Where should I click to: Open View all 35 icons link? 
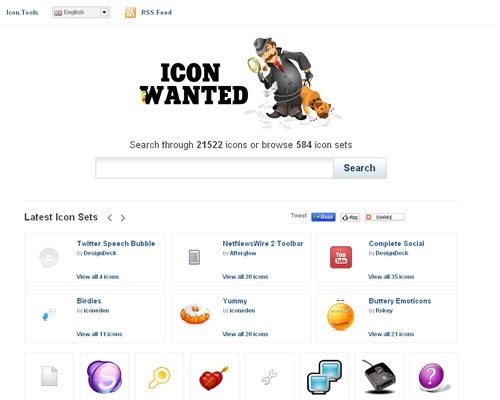[391, 277]
